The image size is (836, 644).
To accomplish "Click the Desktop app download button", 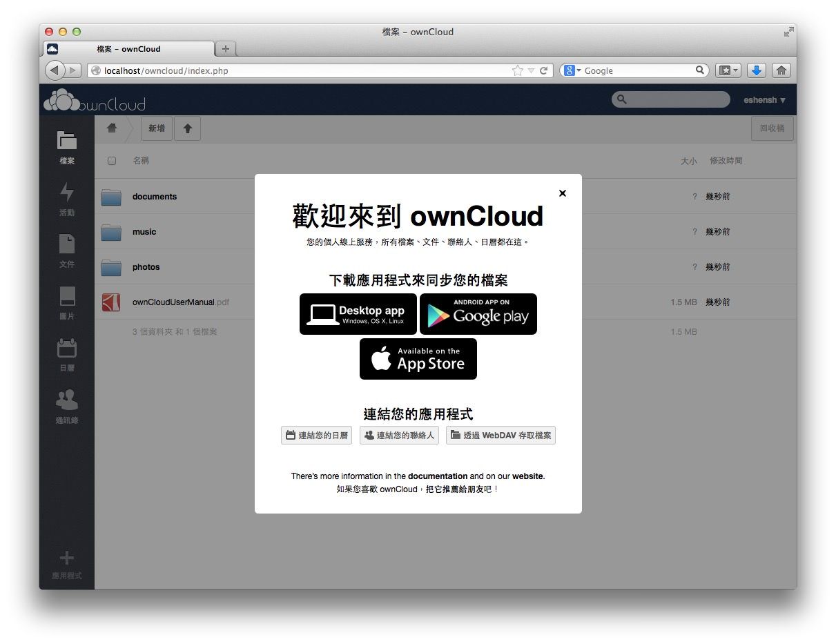I will point(358,314).
